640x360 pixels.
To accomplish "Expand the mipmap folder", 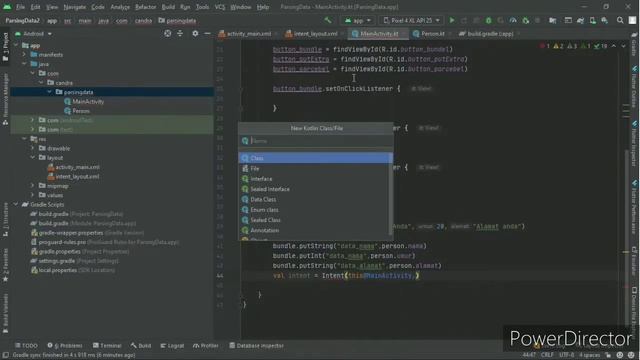I will [33, 186].
